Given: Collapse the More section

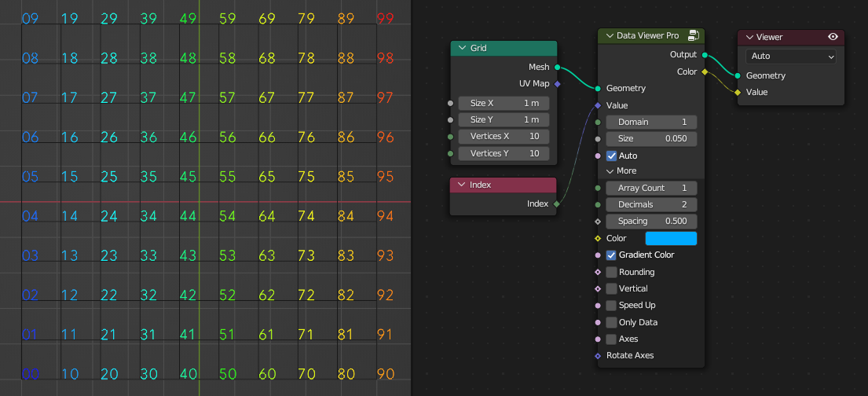Looking at the screenshot, I should 610,171.
